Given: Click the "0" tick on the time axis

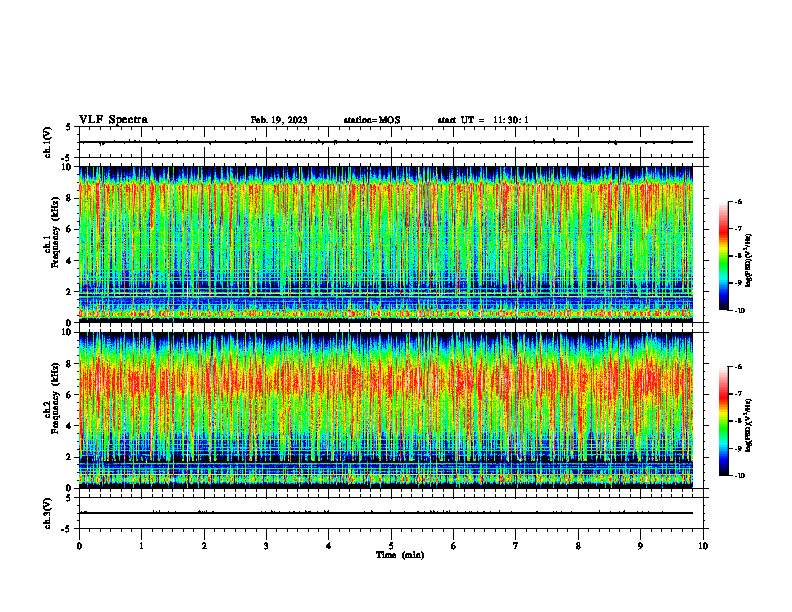Looking at the screenshot, I should pyautogui.click(x=79, y=546).
